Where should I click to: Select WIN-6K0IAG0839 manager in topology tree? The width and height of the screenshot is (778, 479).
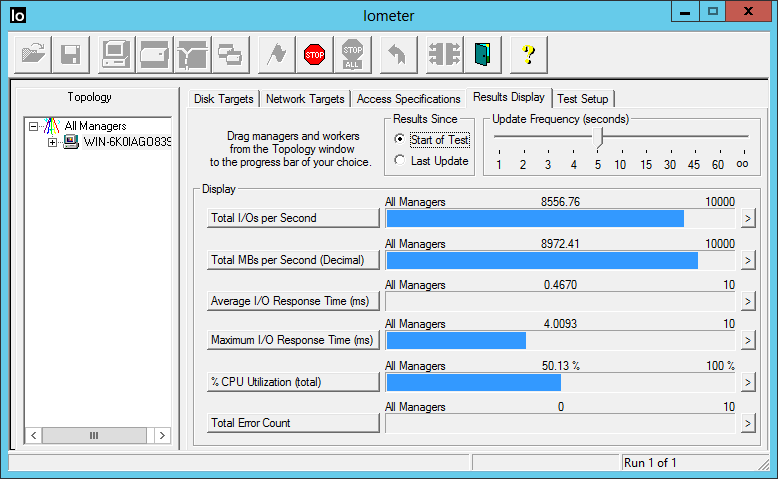click(127, 142)
